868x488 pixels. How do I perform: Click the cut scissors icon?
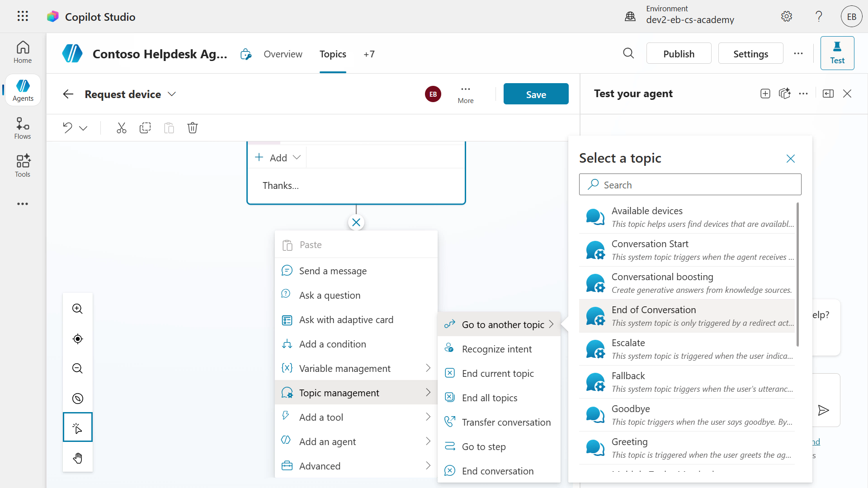click(x=121, y=128)
